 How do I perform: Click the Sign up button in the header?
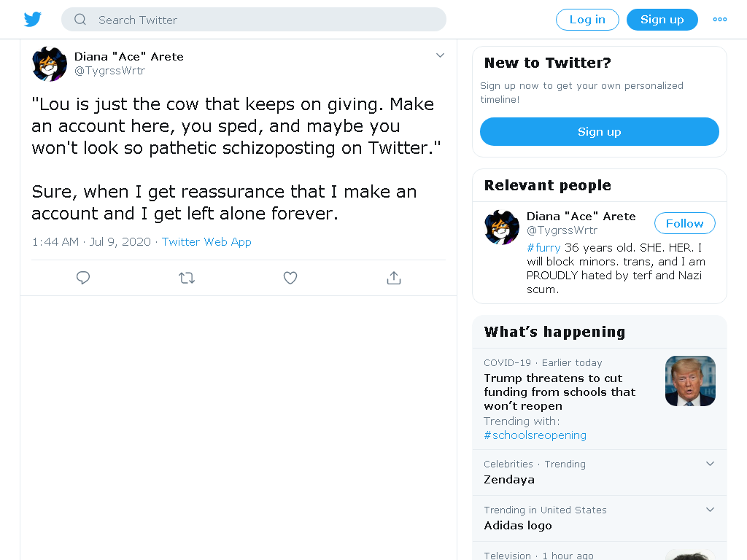662,20
